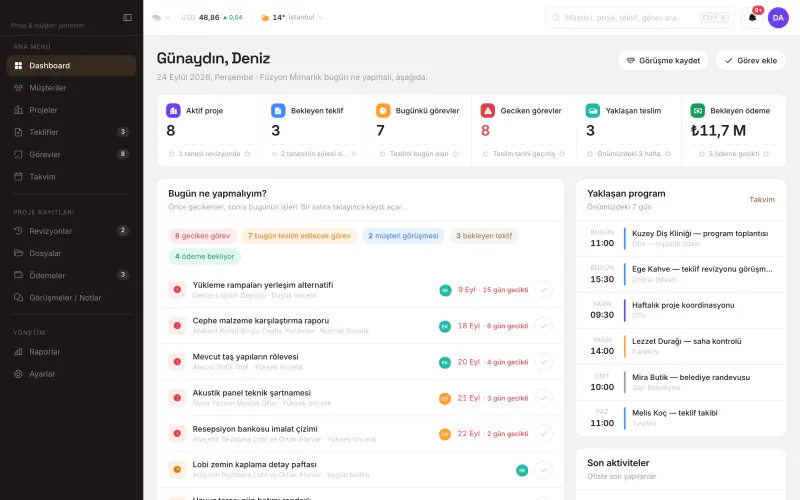Click the Aktif proje purple icon
The image size is (800, 500).
coord(173,110)
